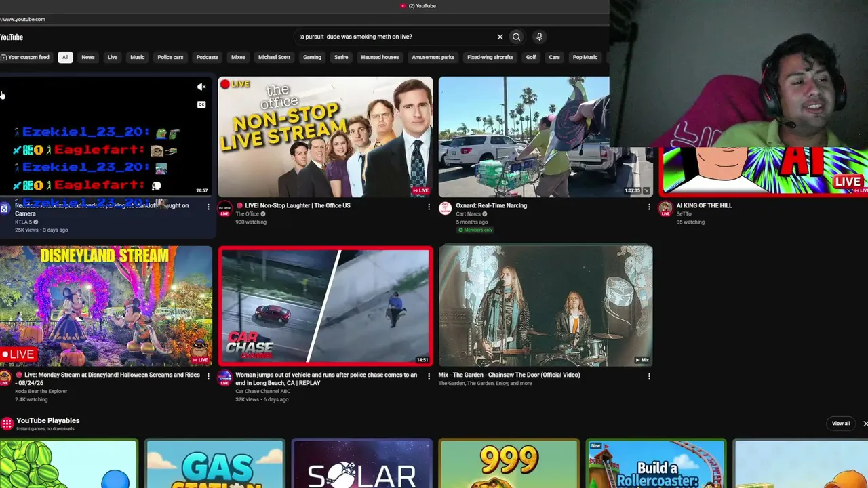The width and height of the screenshot is (868, 488).
Task: Click the www.youtube.com address bar
Action: 24,19
